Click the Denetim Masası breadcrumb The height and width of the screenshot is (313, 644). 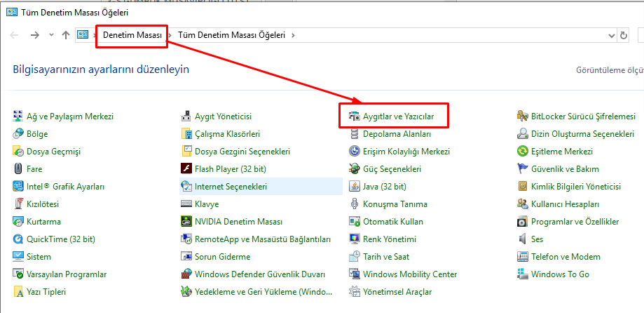(x=132, y=35)
